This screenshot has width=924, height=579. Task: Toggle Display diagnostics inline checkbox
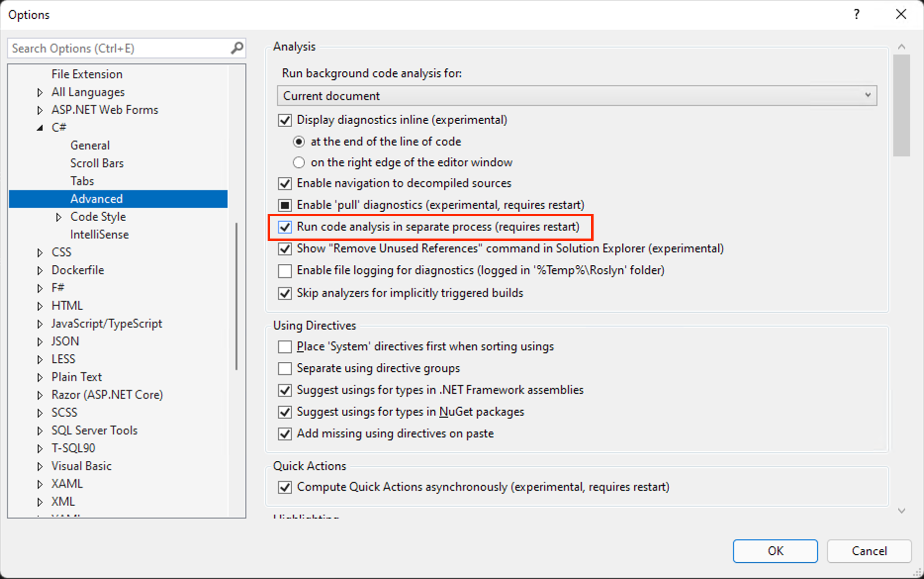click(285, 120)
